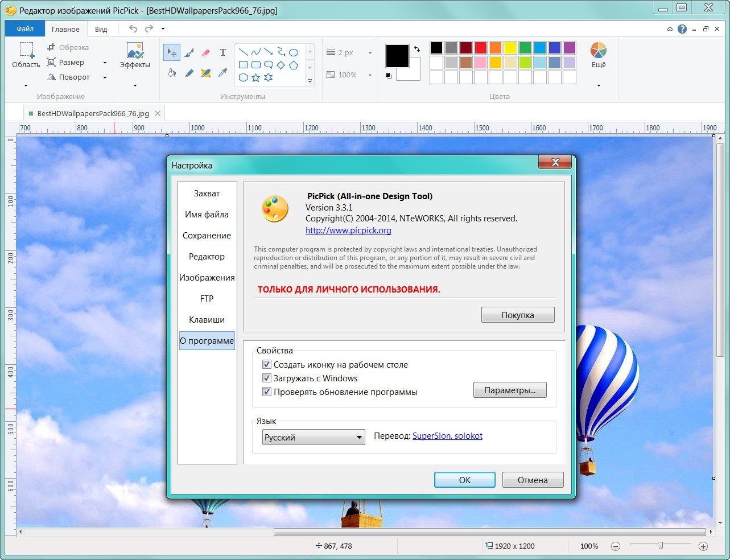Choose the straight line shape
The image size is (730, 560).
pos(243,52)
